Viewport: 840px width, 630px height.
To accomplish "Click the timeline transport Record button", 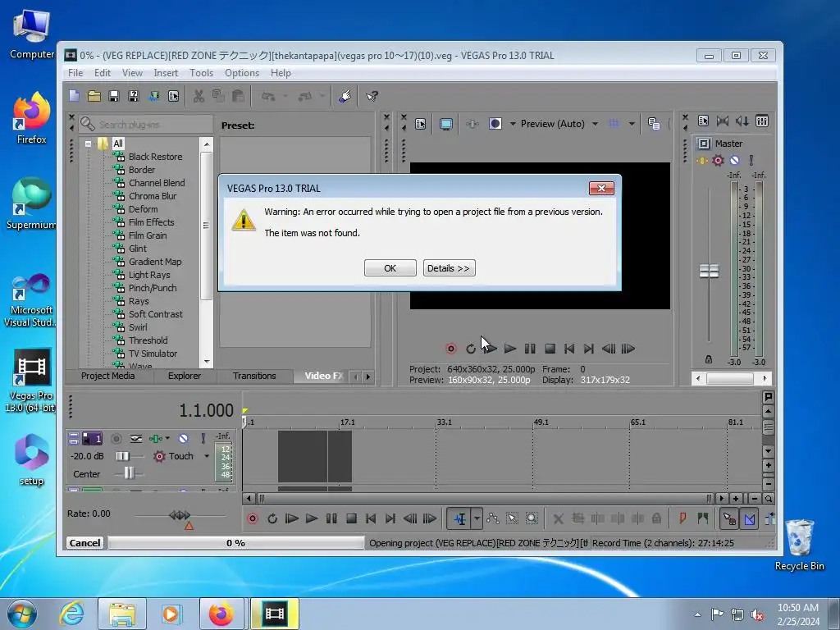I will [x=253, y=518].
